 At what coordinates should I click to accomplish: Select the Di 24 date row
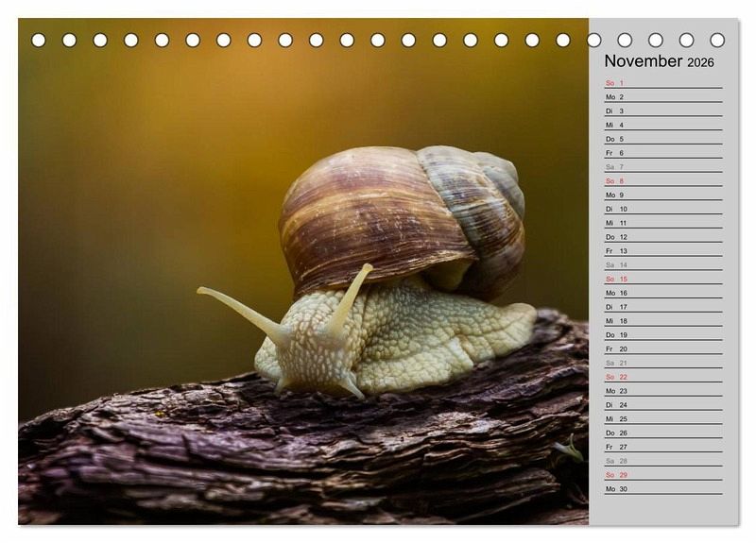click(x=662, y=405)
